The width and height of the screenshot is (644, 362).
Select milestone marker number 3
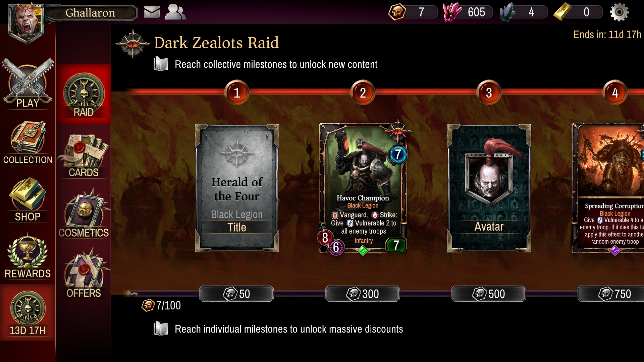489,93
